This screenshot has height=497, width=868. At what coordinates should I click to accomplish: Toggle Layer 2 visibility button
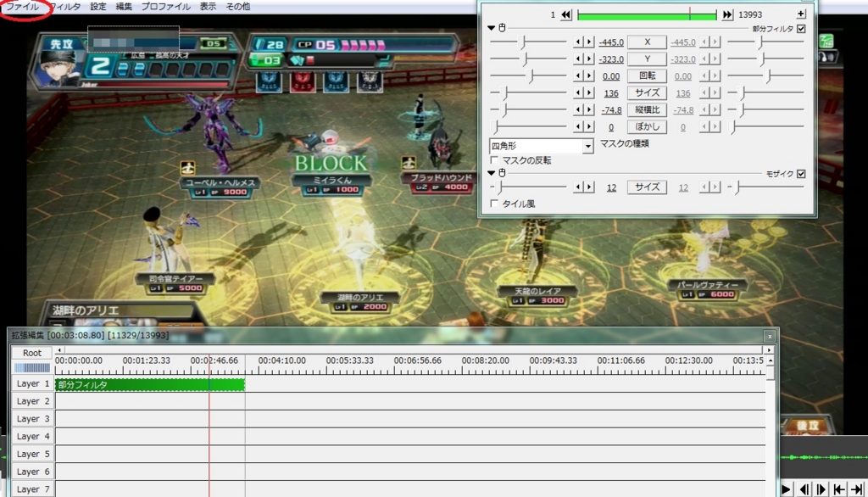coord(32,401)
